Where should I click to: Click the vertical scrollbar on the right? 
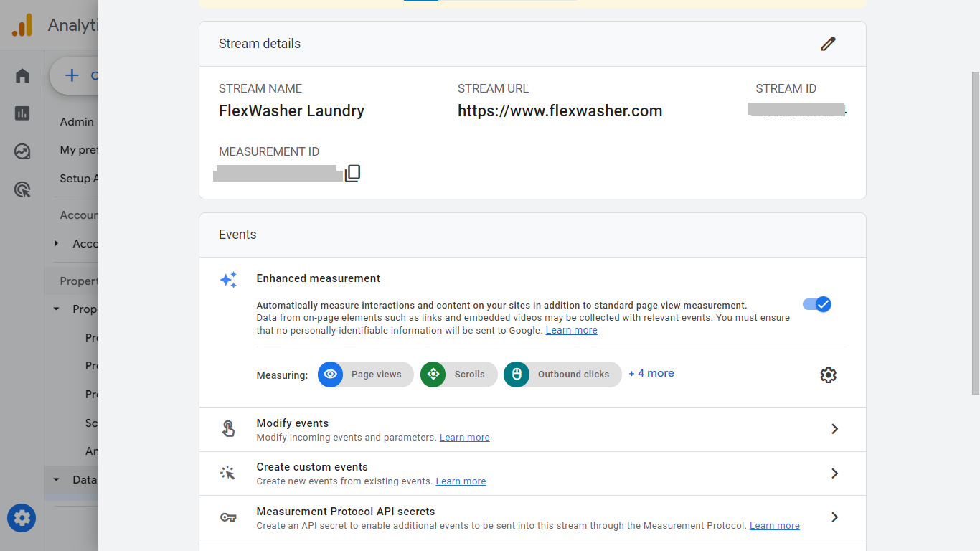pyautogui.click(x=975, y=233)
